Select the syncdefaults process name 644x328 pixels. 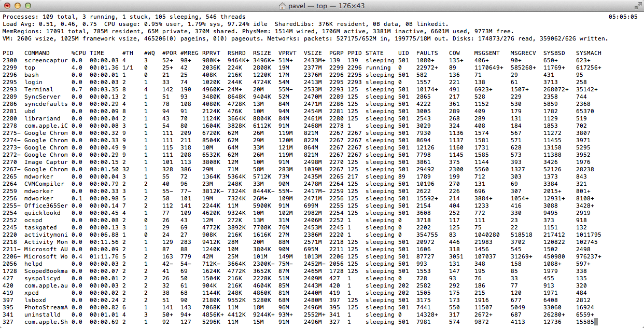click(x=46, y=104)
